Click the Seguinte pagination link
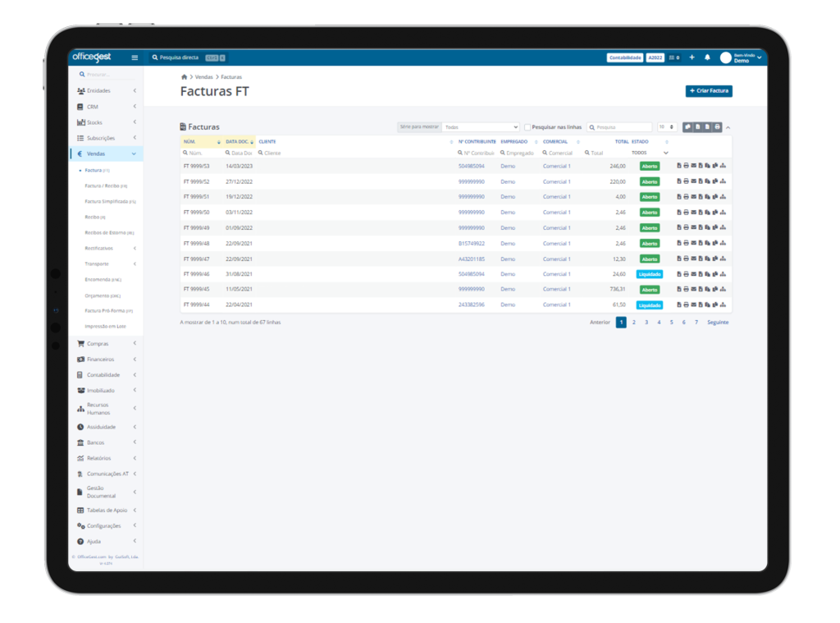The width and height of the screenshot is (840, 623). (718, 323)
